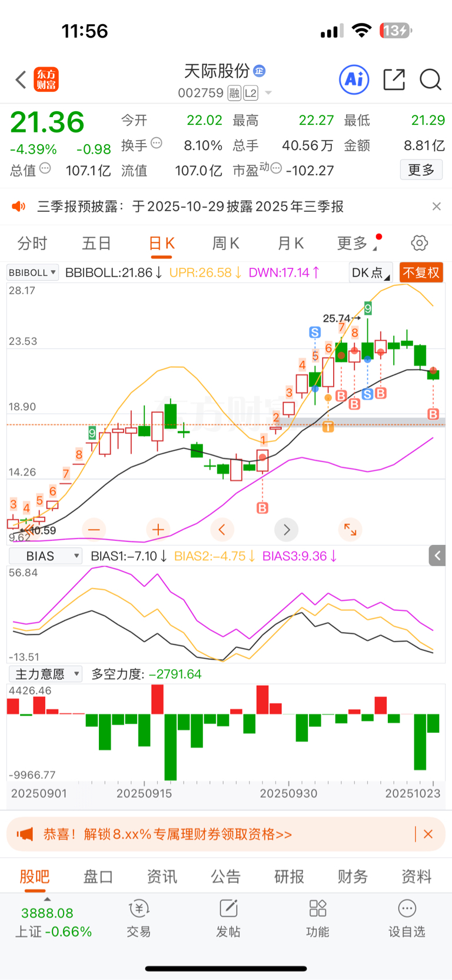Switch to the 月K tab
This screenshot has width=452, height=980.
(291, 243)
